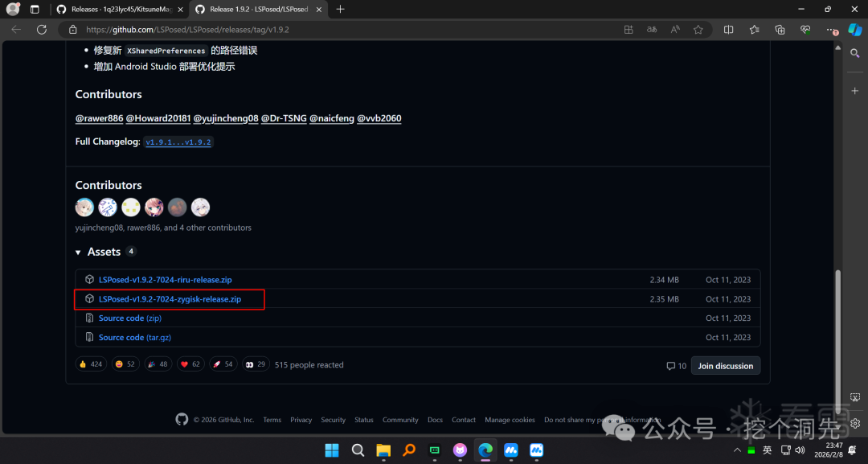Open the v1.9.1...v1.9.2 changelog link

(x=178, y=142)
